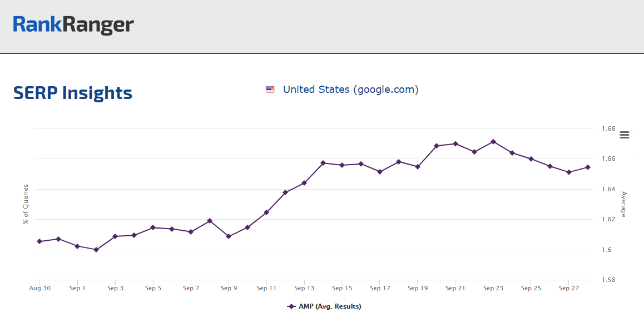Click the Sep 9 dip data point
This screenshot has height=327, width=644.
pyautogui.click(x=229, y=236)
